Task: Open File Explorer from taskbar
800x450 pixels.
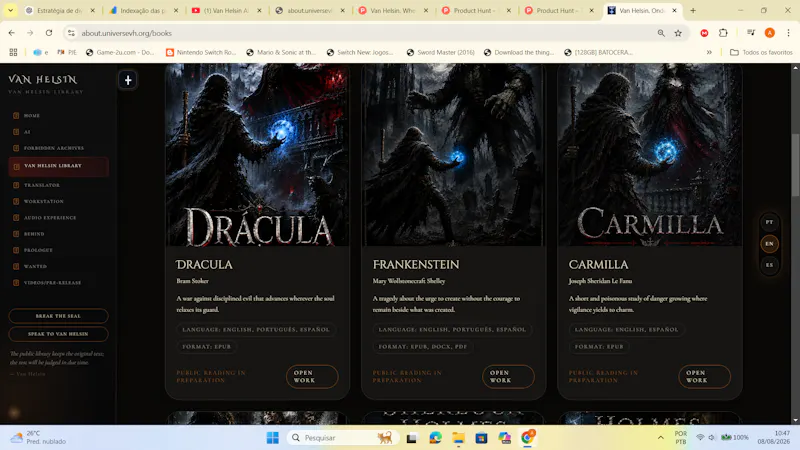Action: tap(458, 438)
